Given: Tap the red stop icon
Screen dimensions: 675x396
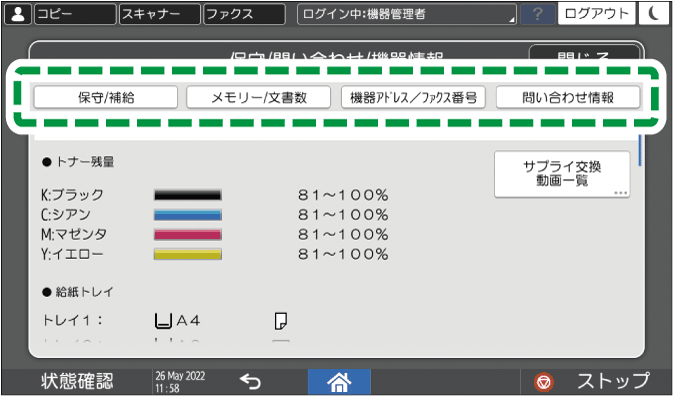Looking at the screenshot, I should point(543,382).
